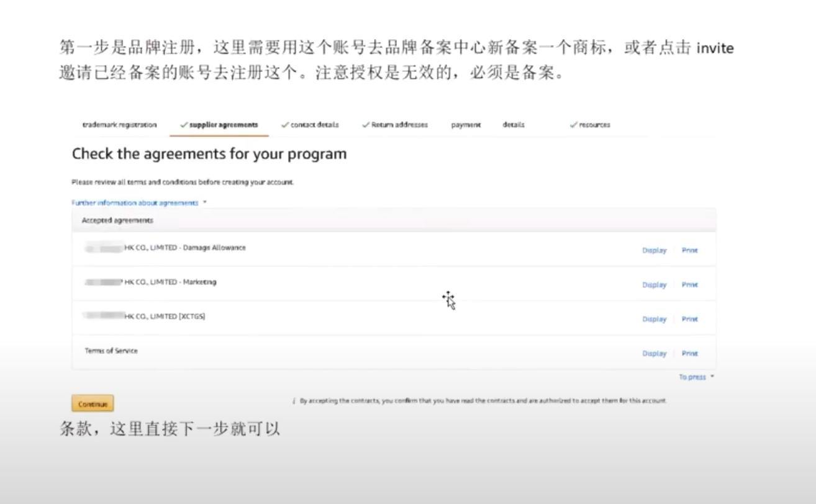Display the Terms of Service
This screenshot has height=504, width=816.
click(x=653, y=353)
